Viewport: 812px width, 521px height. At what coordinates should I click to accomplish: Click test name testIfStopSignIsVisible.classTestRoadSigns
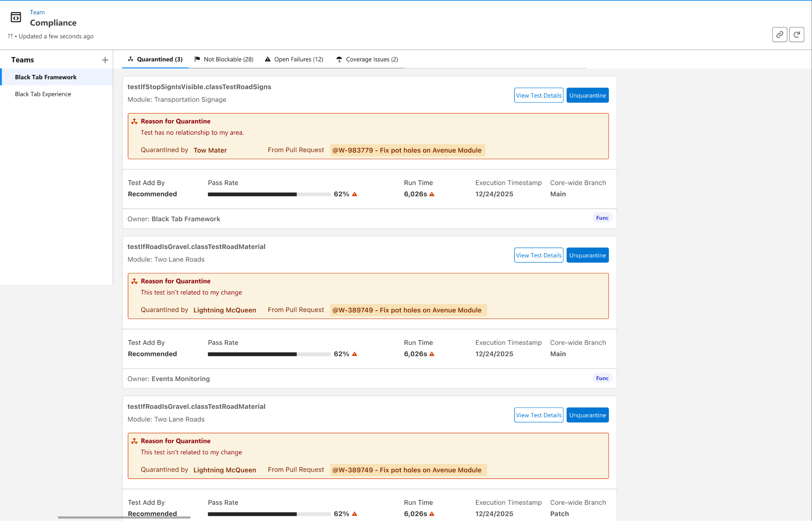[x=199, y=87]
